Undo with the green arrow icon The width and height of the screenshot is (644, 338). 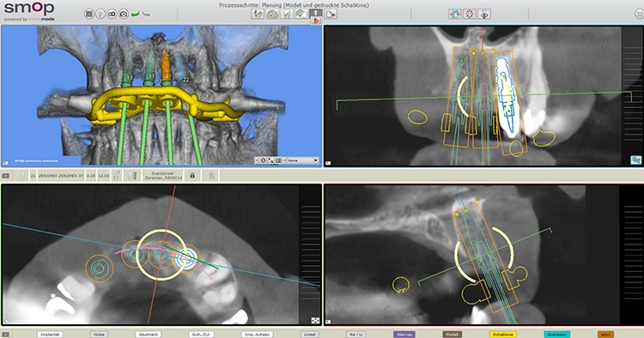click(135, 15)
